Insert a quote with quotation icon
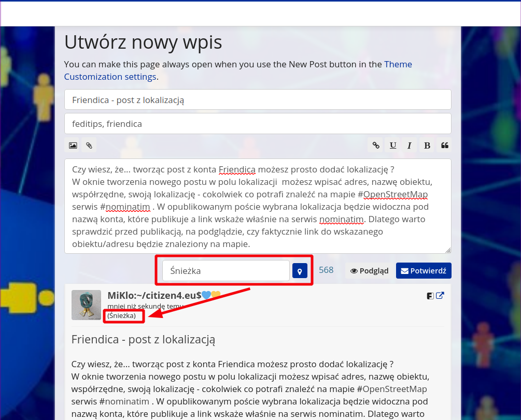The width and height of the screenshot is (521, 420). coord(444,146)
